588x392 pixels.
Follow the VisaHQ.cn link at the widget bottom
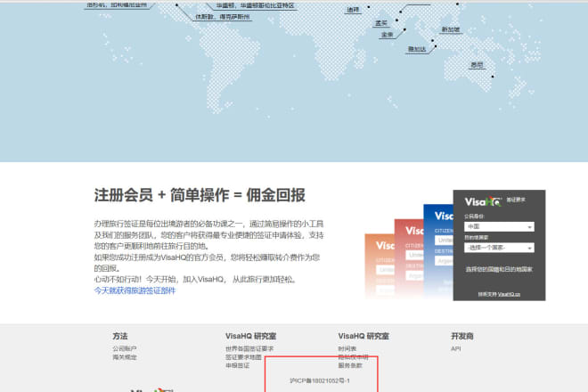[509, 295]
